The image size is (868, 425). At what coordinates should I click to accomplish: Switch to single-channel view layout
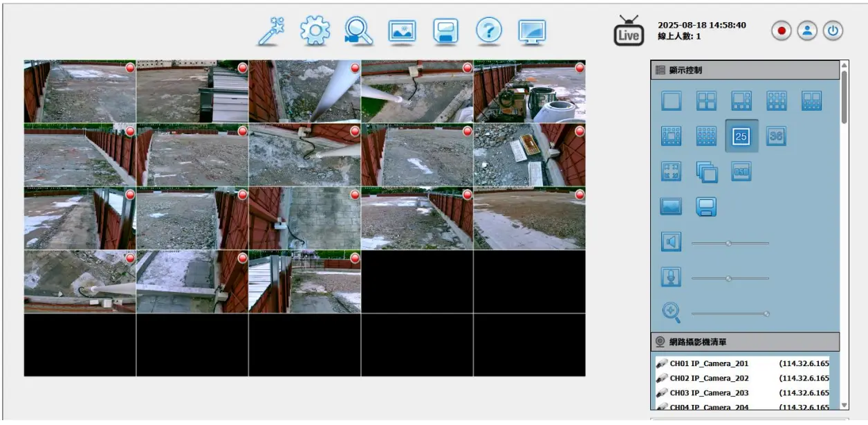point(671,101)
